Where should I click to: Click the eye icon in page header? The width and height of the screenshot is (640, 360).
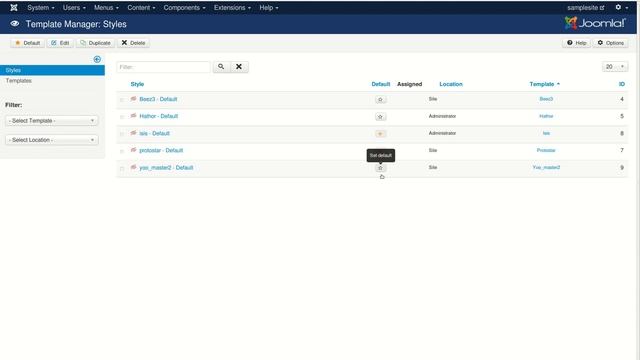[15, 24]
